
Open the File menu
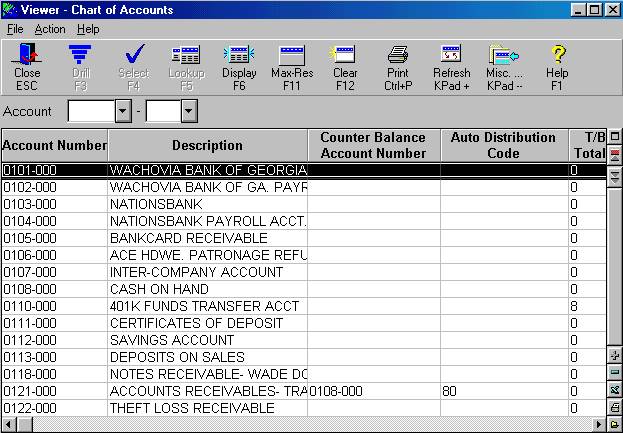coord(15,29)
